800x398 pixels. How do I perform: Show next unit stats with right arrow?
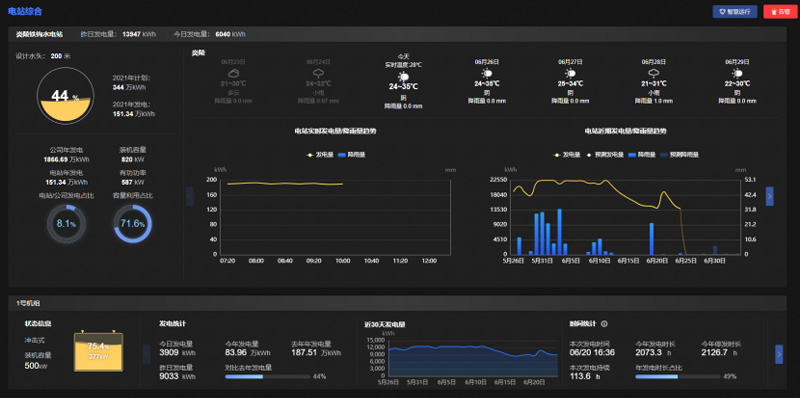779,354
